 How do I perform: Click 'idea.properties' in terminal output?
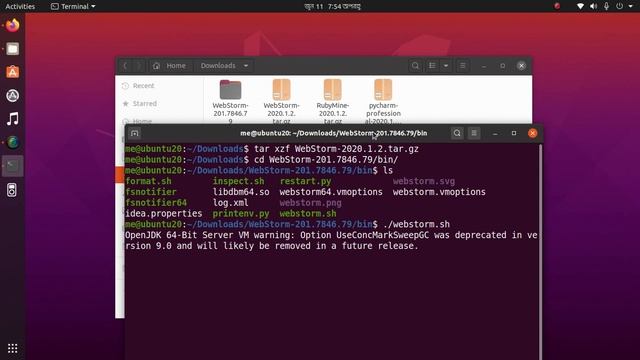(x=164, y=213)
